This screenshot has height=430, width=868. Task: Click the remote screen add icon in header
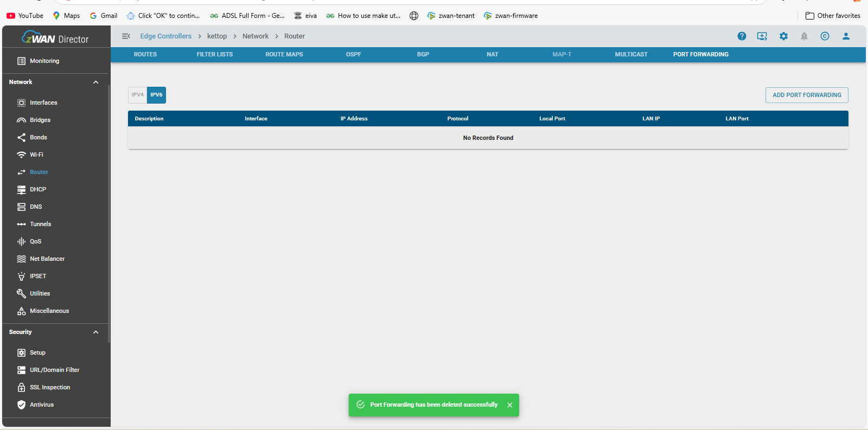click(x=762, y=36)
